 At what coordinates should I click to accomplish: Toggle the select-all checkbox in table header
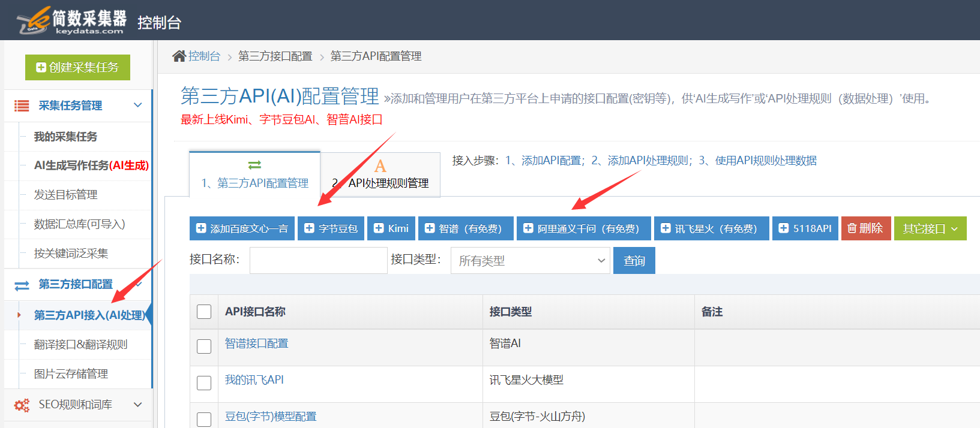pos(204,312)
